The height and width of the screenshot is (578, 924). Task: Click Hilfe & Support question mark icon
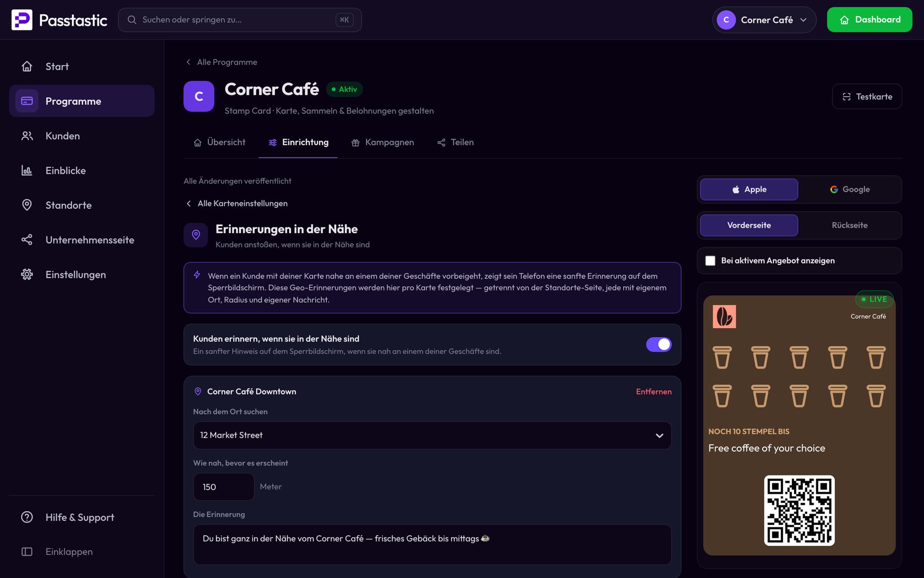pyautogui.click(x=27, y=517)
